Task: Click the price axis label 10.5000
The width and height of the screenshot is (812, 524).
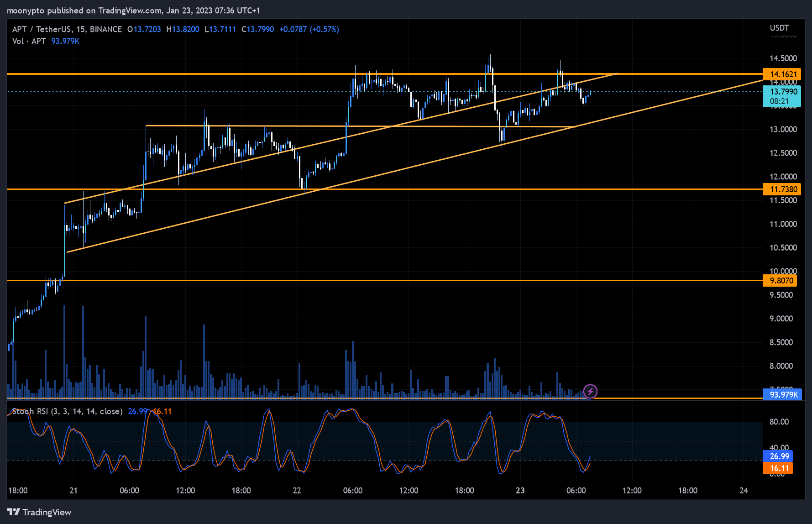Action: point(783,247)
